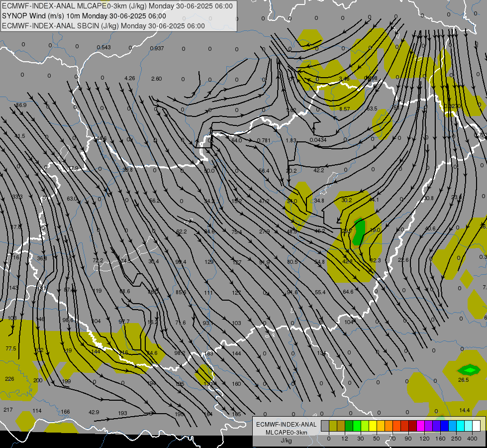Click the green contour patch beside 19.0
Image resolution: width=487 pixels, height=448 pixels.
tap(359, 232)
